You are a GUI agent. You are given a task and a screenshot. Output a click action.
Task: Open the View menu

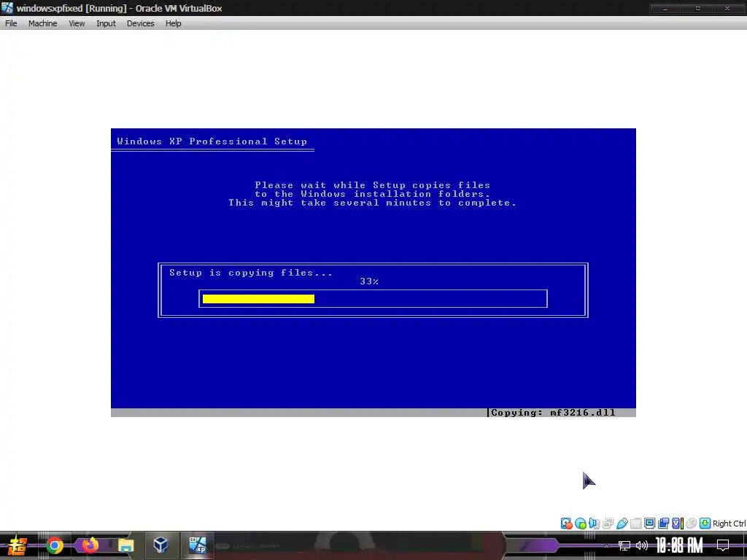[77, 23]
